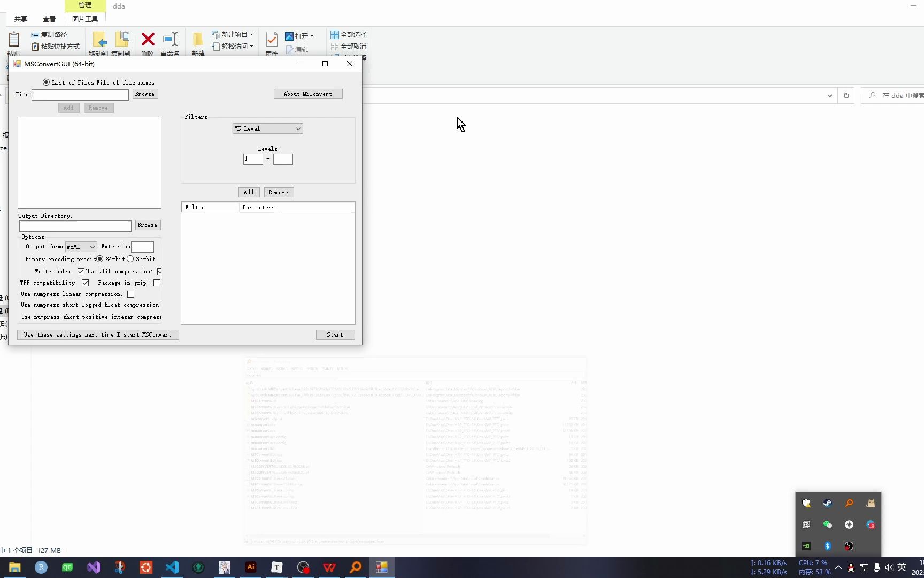Viewport: 924px width, 578px height.
Task: Select 32-bit binary encoding precision
Action: point(130,259)
